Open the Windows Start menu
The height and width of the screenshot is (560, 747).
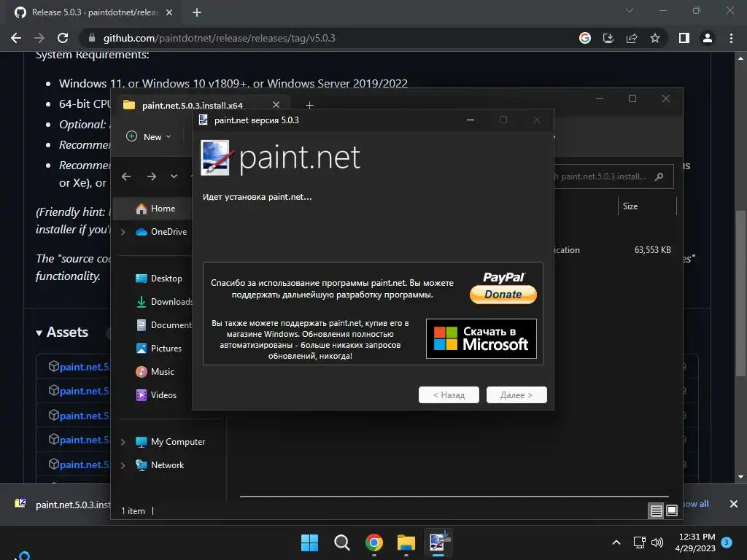(x=309, y=542)
